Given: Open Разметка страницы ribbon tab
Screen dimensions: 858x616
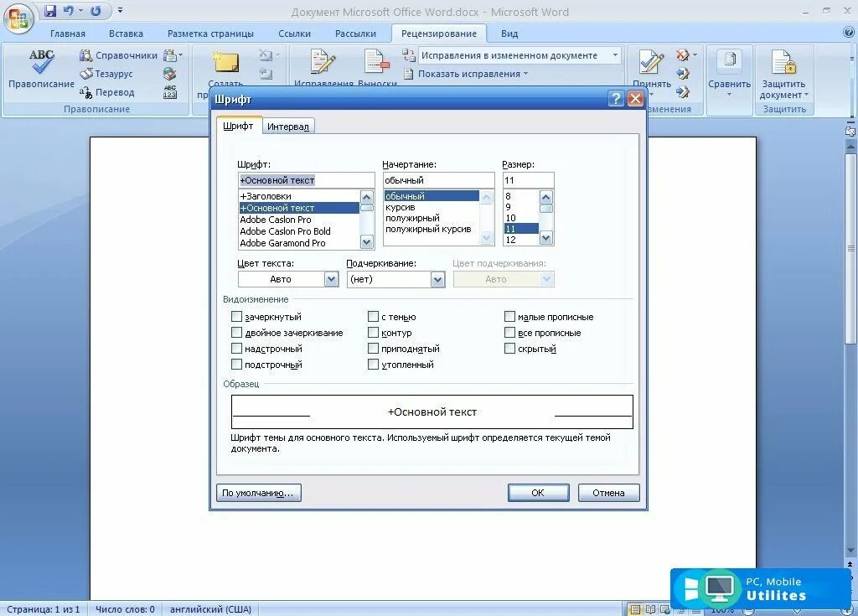Looking at the screenshot, I should tap(210, 34).
